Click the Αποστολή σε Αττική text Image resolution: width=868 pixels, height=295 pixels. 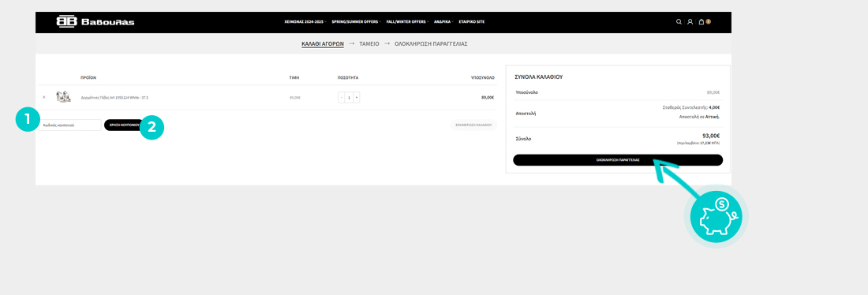point(699,117)
